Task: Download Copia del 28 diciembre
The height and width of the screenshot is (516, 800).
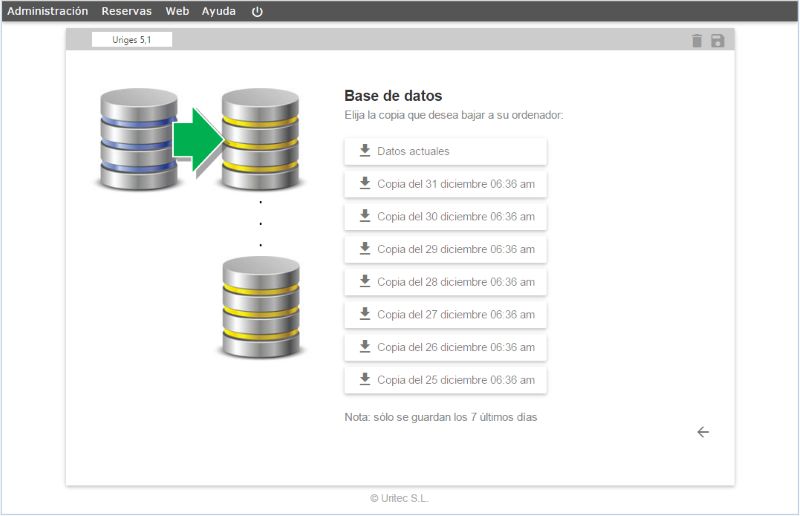Action: click(445, 282)
